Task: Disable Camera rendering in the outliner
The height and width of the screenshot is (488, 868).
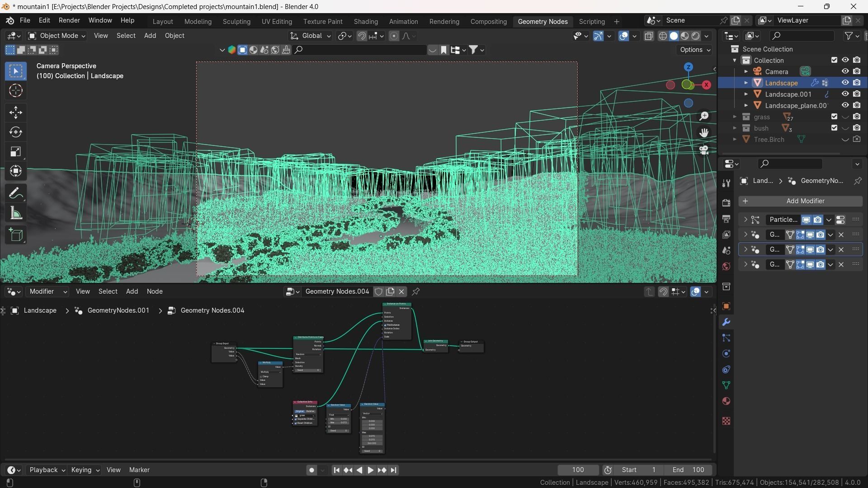Action: [857, 71]
